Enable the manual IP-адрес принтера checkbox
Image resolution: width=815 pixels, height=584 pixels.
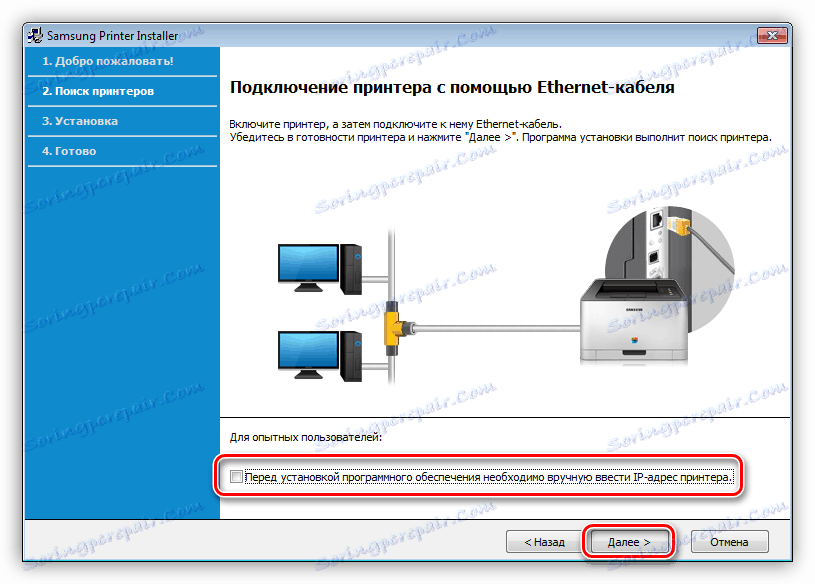tap(236, 476)
